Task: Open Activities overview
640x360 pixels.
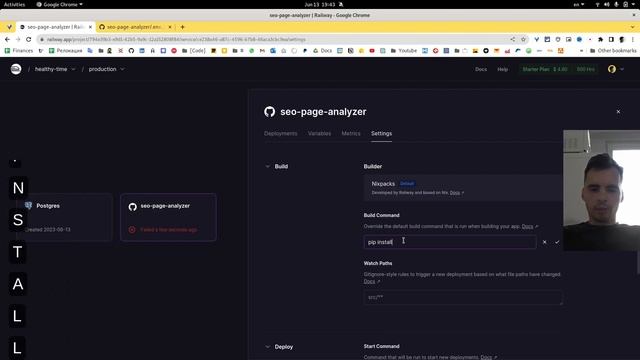Action: (x=14, y=4)
